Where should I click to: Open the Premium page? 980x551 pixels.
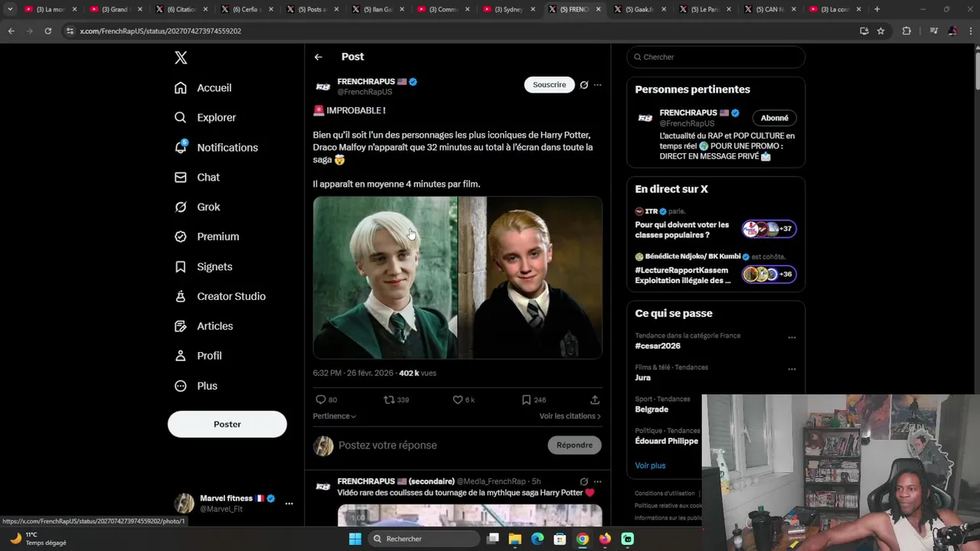[207, 237]
